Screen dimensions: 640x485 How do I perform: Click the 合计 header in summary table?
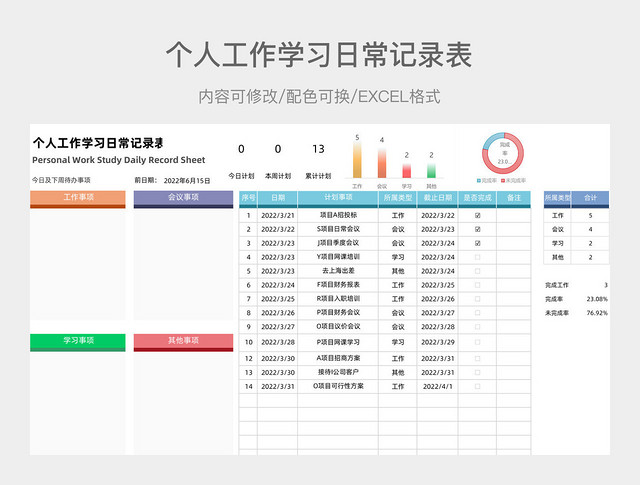(x=590, y=198)
